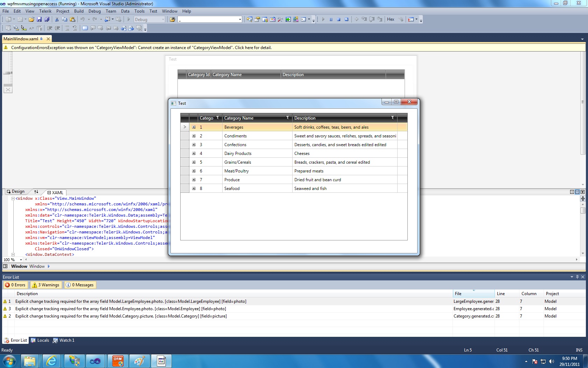Click the Toggle Bookmark icon
The height and width of the screenshot is (368, 588).
(85, 28)
